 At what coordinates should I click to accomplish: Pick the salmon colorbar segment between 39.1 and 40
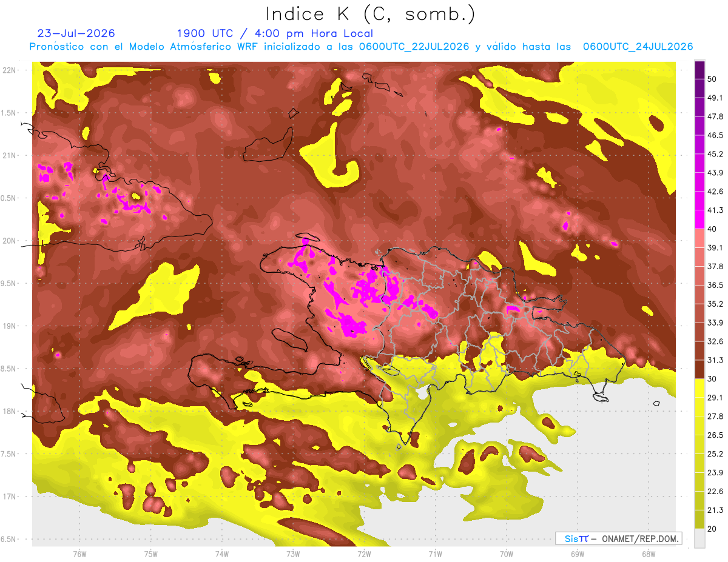(699, 238)
